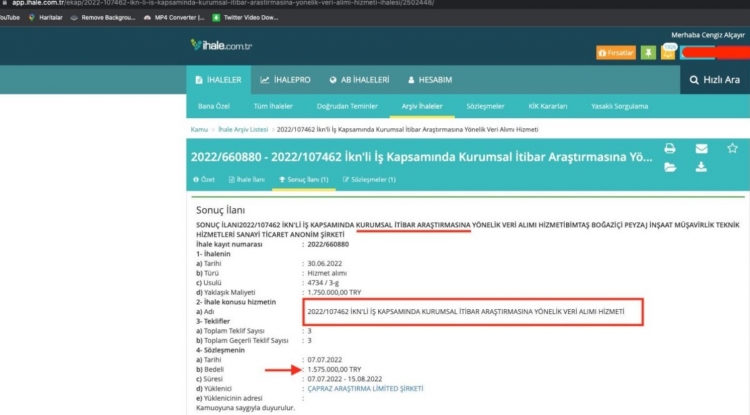Open the notifications bell with 1926 badge
This screenshot has height=415, width=750.
tap(667, 51)
